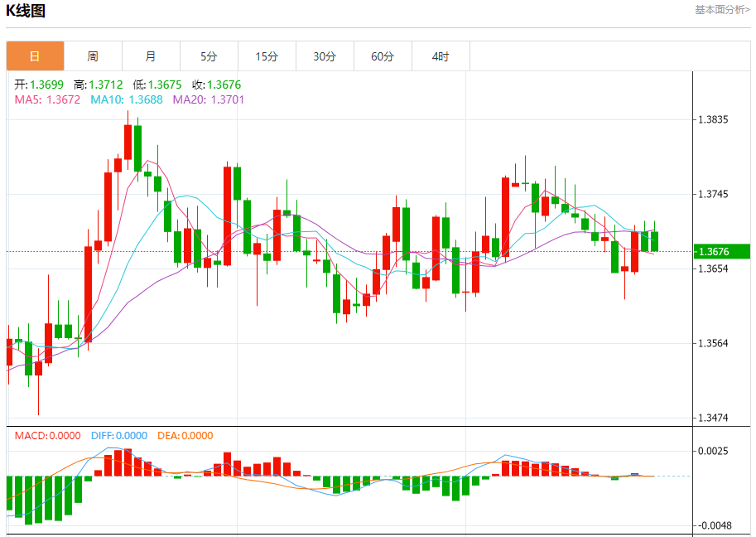Click the 1.3745 price axis label
This screenshot has width=756, height=537.
[x=713, y=194]
